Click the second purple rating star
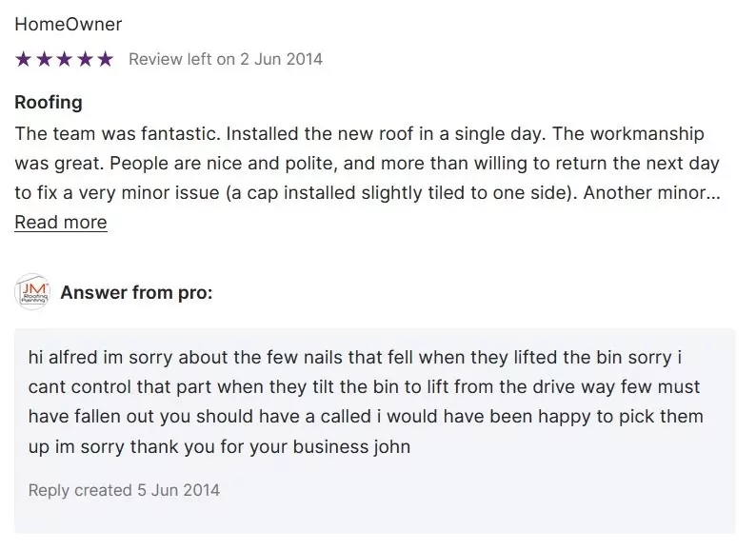 pyautogui.click(x=44, y=59)
